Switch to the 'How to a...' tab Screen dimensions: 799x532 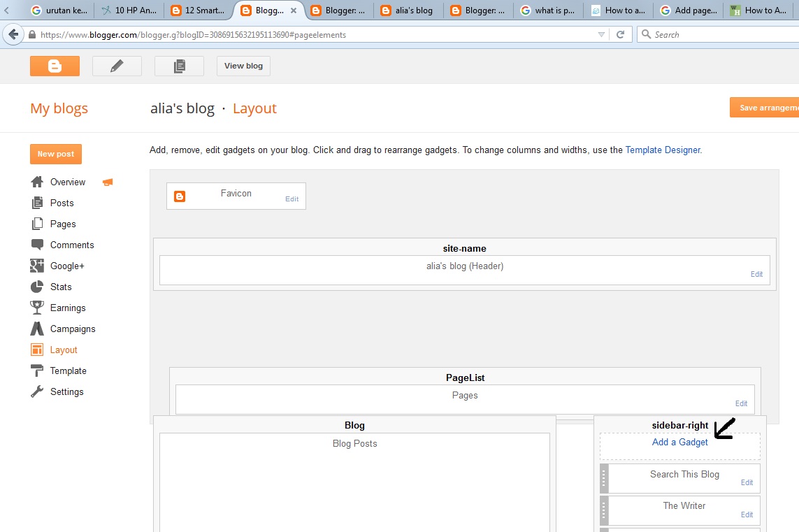(x=619, y=10)
